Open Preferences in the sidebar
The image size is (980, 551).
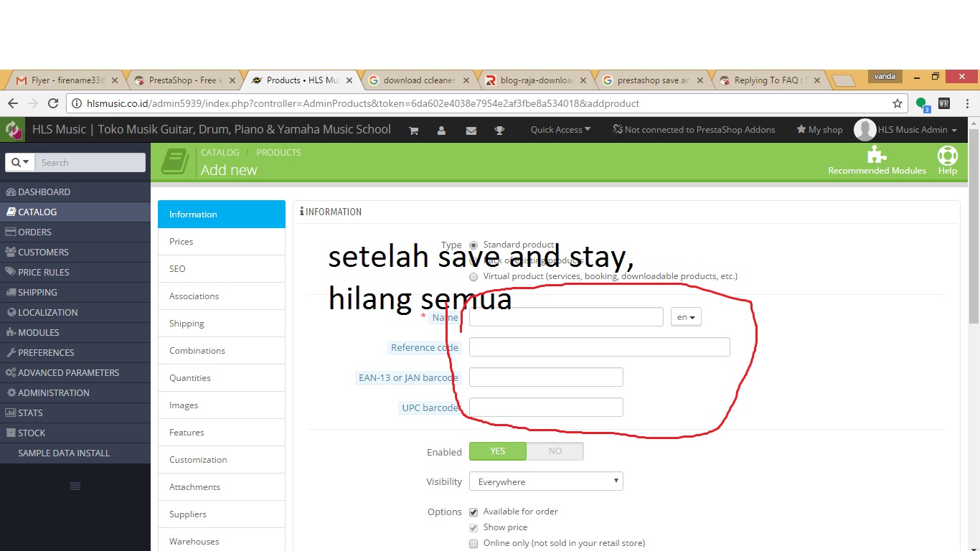tap(75, 352)
